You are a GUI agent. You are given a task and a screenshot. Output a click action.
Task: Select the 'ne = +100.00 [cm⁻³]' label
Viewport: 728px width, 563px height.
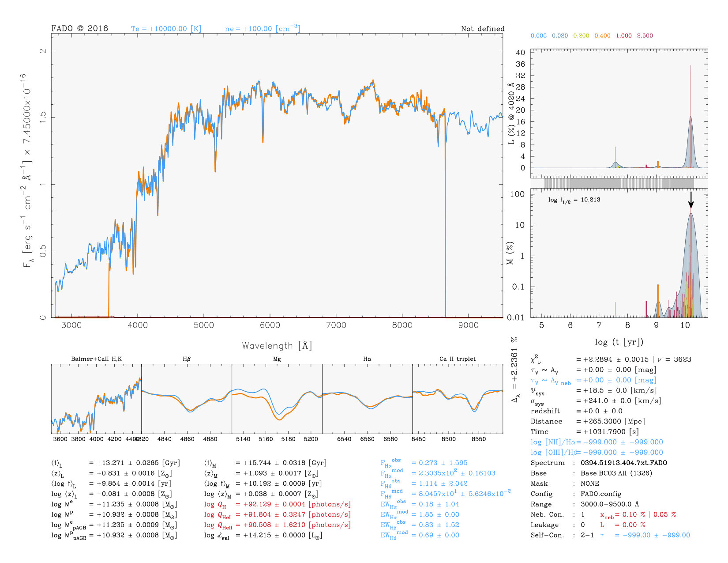point(263,29)
